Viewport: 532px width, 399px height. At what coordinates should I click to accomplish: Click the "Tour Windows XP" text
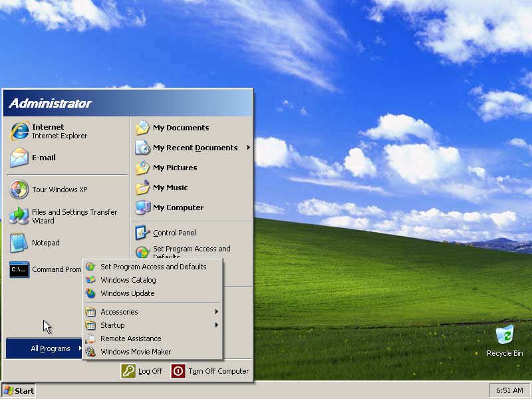pos(60,190)
